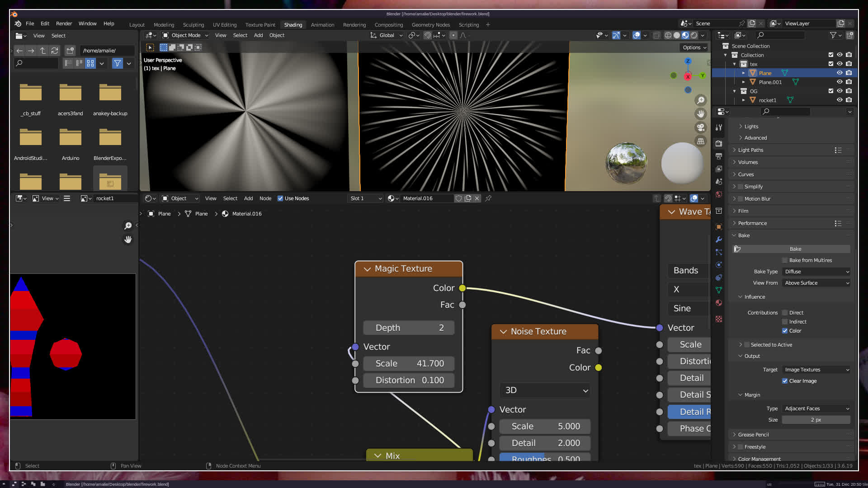Toggle the perspective/orthographic grid icon
868x488 pixels.
(701, 141)
